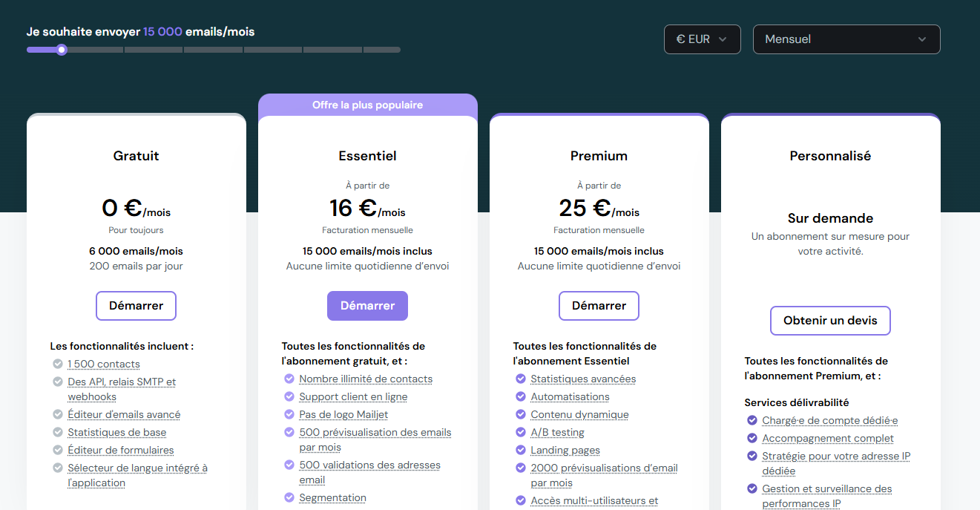Open the Nombre illimité de contacts link
This screenshot has height=510, width=980.
[x=365, y=379]
